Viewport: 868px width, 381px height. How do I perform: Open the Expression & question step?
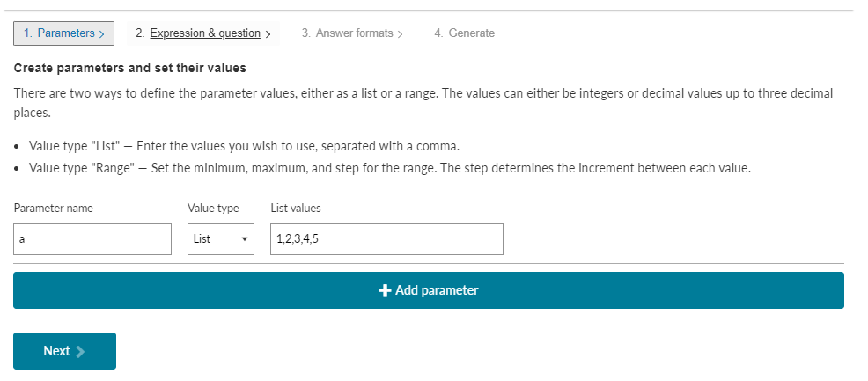click(x=204, y=33)
